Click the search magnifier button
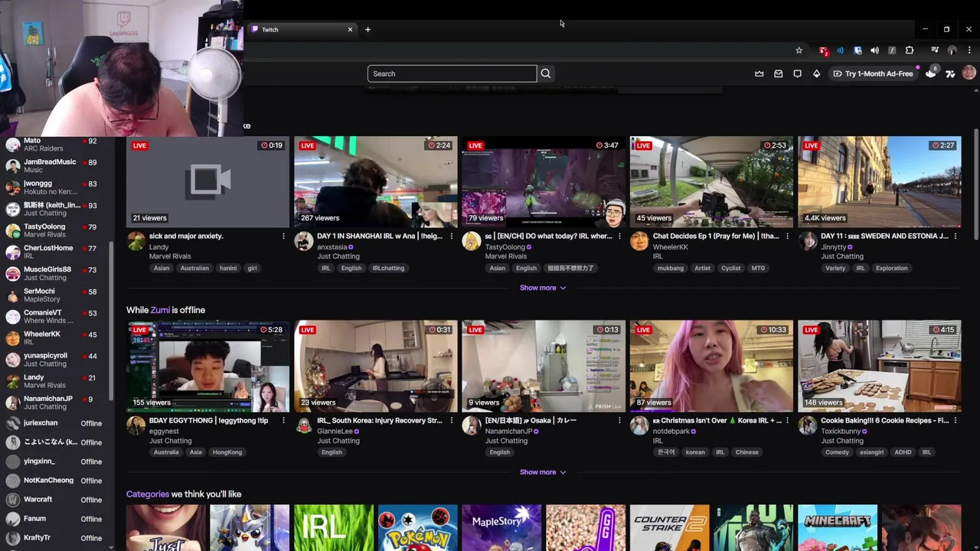Screen dimensions: 980x551 [x=546, y=73]
